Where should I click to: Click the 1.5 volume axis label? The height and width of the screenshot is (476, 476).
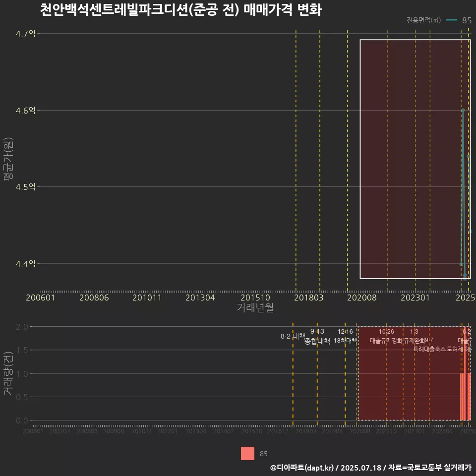click(22, 350)
